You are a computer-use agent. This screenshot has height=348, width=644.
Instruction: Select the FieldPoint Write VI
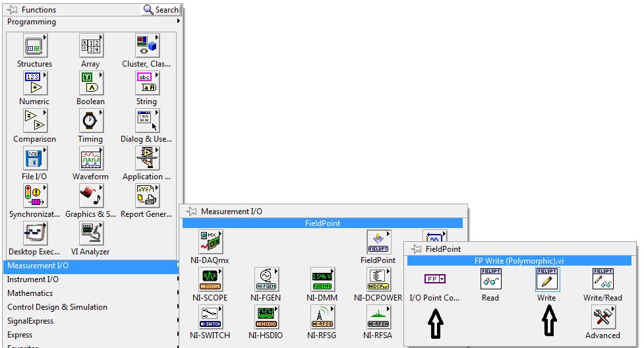click(547, 279)
